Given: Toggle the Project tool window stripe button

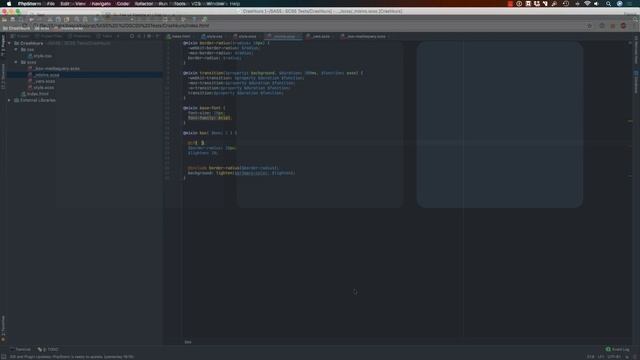Looking at the screenshot, I should tap(3, 45).
